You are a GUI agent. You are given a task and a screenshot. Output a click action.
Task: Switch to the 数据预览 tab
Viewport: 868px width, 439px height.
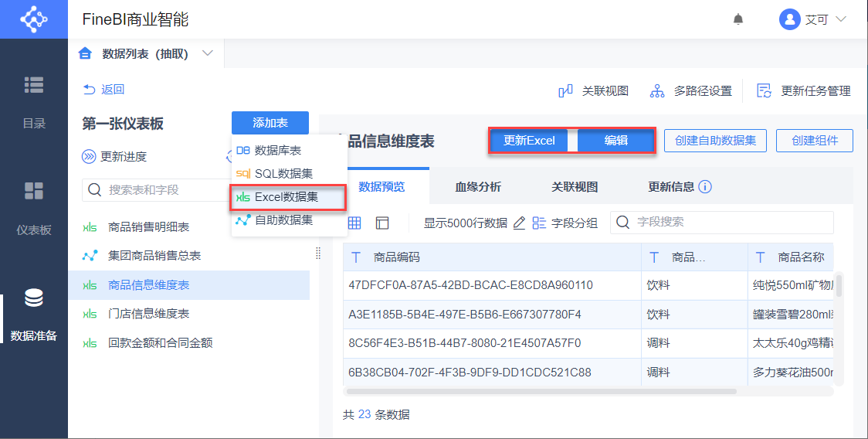click(x=381, y=187)
